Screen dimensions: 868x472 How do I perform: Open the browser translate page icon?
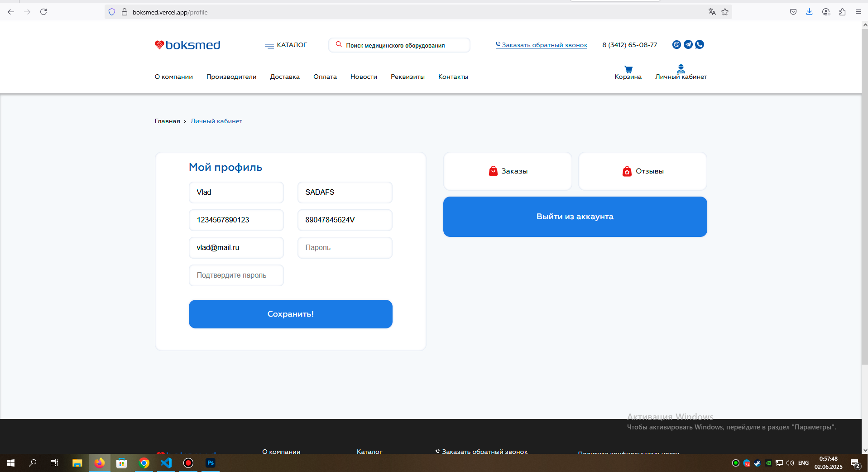712,12
